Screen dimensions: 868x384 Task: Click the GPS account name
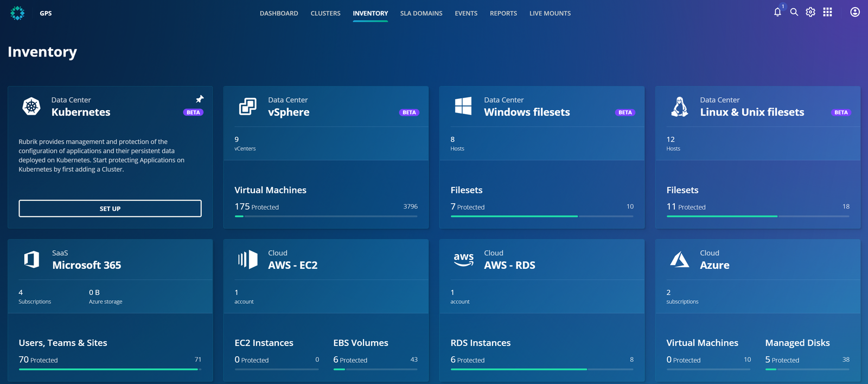point(46,14)
